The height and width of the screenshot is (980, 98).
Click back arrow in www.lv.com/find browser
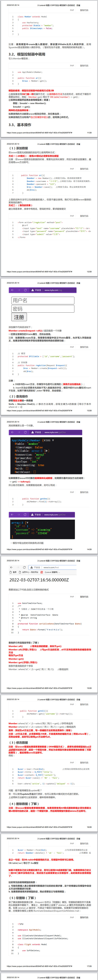click(x=11, y=567)
